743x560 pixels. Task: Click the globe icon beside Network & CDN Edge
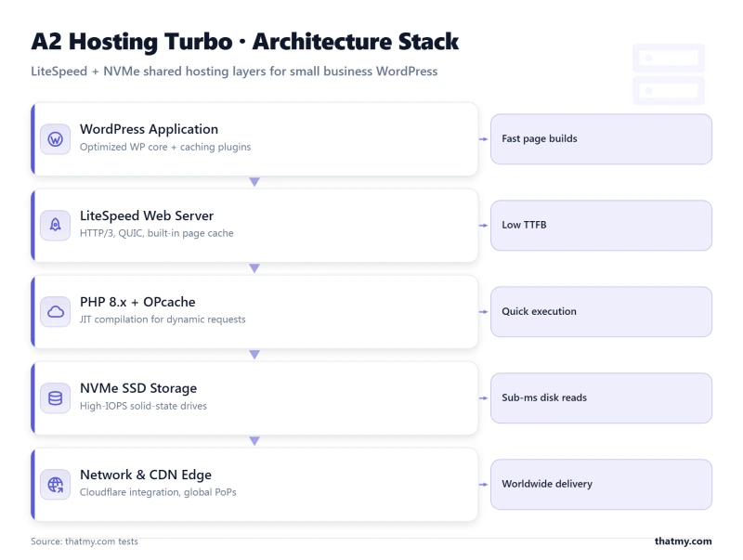[x=56, y=485]
